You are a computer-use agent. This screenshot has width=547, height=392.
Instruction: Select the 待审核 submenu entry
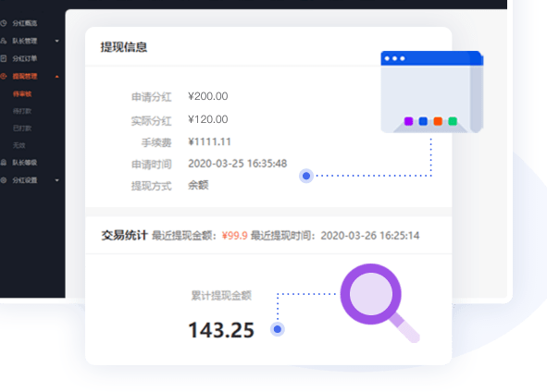click(22, 93)
